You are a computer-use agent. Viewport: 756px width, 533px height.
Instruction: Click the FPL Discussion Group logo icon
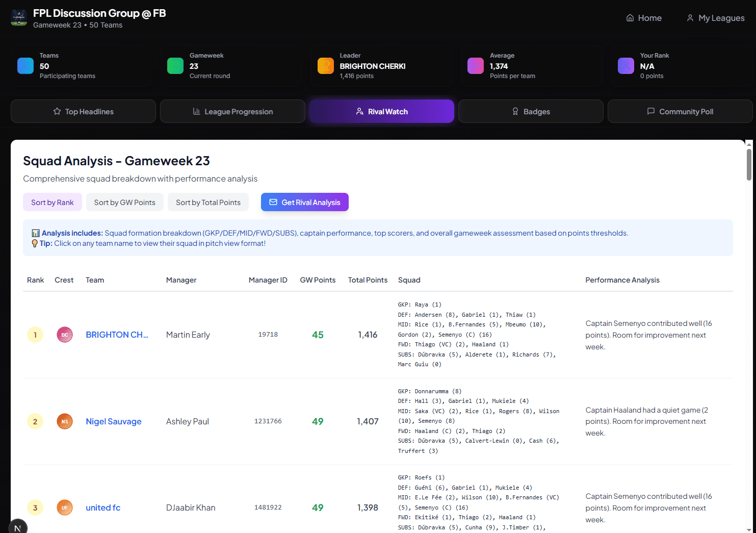point(19,18)
